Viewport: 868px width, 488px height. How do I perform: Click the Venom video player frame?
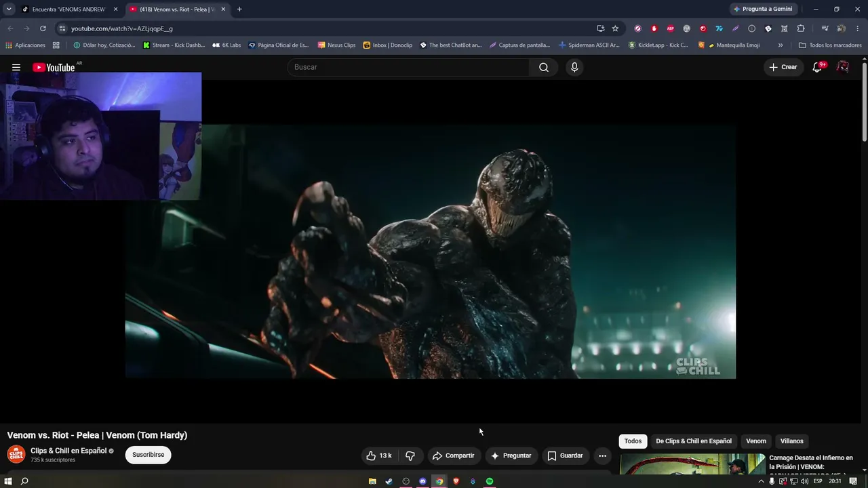coord(431,251)
